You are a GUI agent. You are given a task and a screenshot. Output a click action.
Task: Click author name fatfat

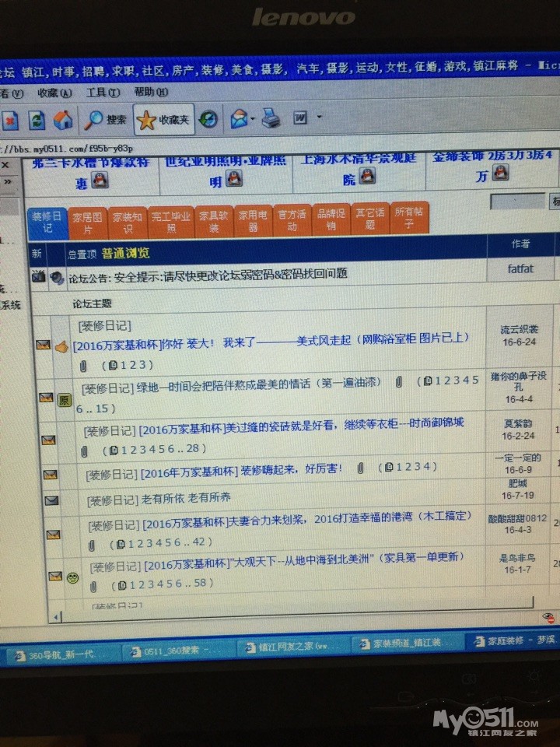click(x=520, y=269)
